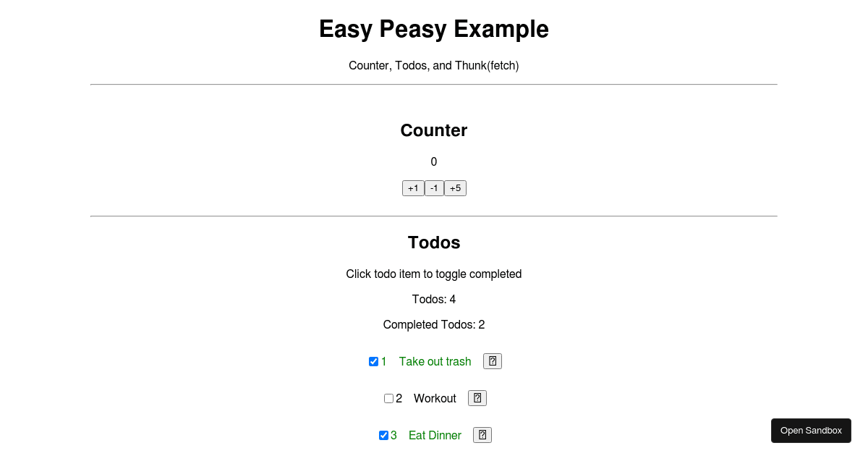Image resolution: width=868 pixels, height=456 pixels.
Task: Click the Todos: 4 counter label
Action: 434,299
